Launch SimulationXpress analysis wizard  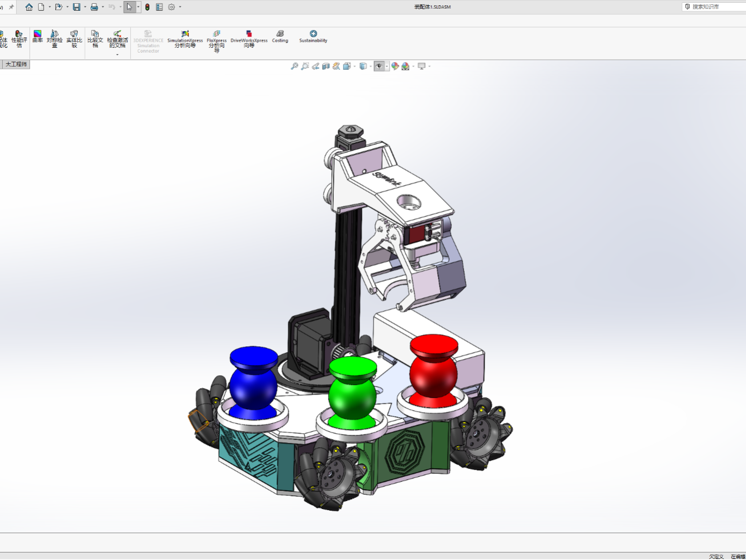click(x=185, y=39)
